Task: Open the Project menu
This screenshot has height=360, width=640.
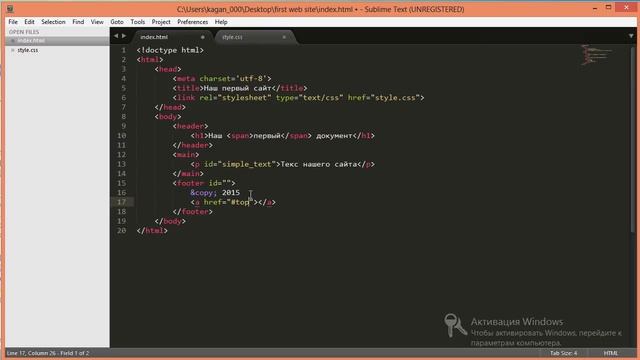Action: coord(161,22)
